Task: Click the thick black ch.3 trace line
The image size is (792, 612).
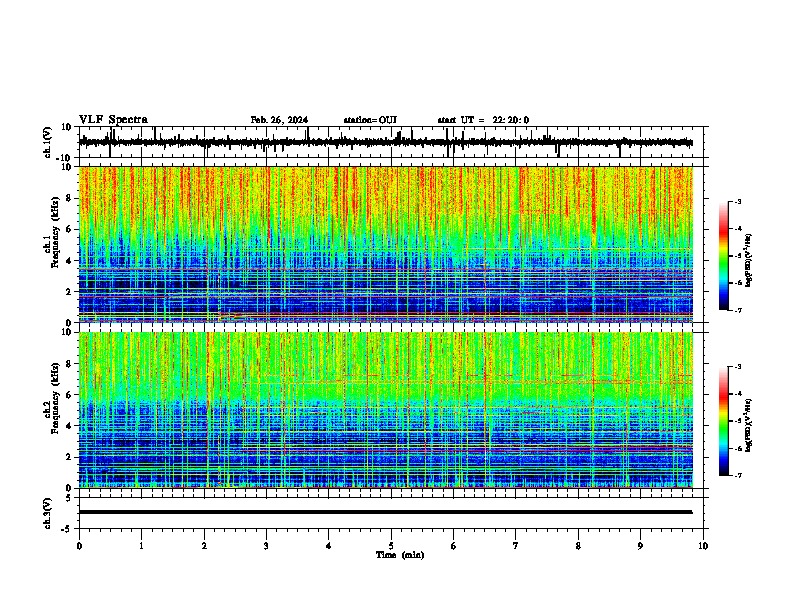Action: [x=385, y=512]
